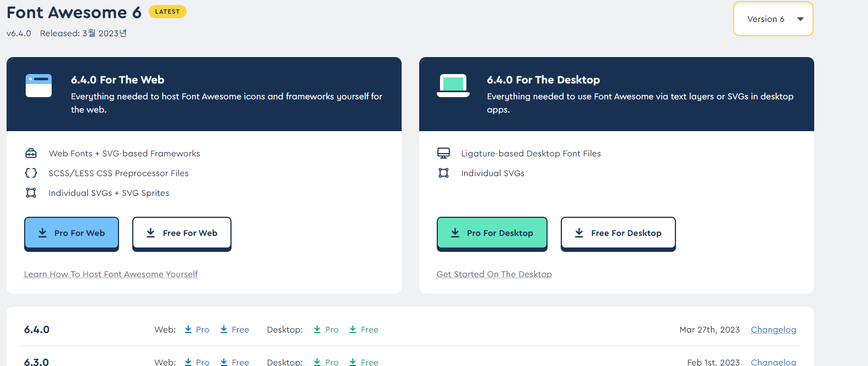Click the Font Awesome 6 page title
Viewport: 868px width, 366px height.
pyautogui.click(x=74, y=12)
